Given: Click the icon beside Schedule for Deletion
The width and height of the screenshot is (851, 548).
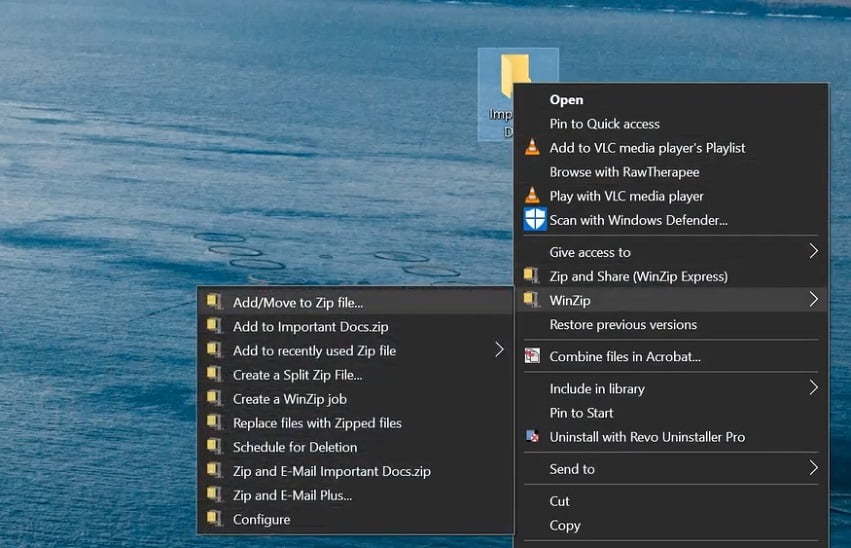Looking at the screenshot, I should tap(214, 447).
